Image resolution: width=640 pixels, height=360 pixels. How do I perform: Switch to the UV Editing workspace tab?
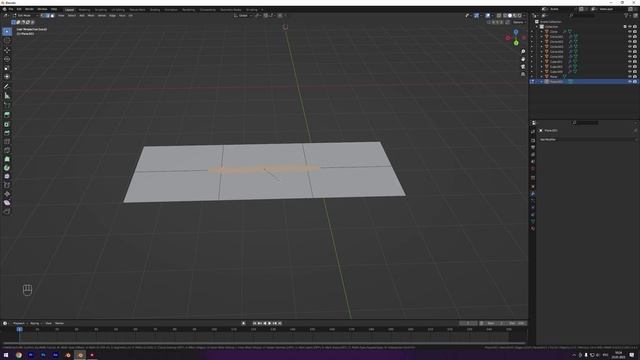tap(118, 9)
